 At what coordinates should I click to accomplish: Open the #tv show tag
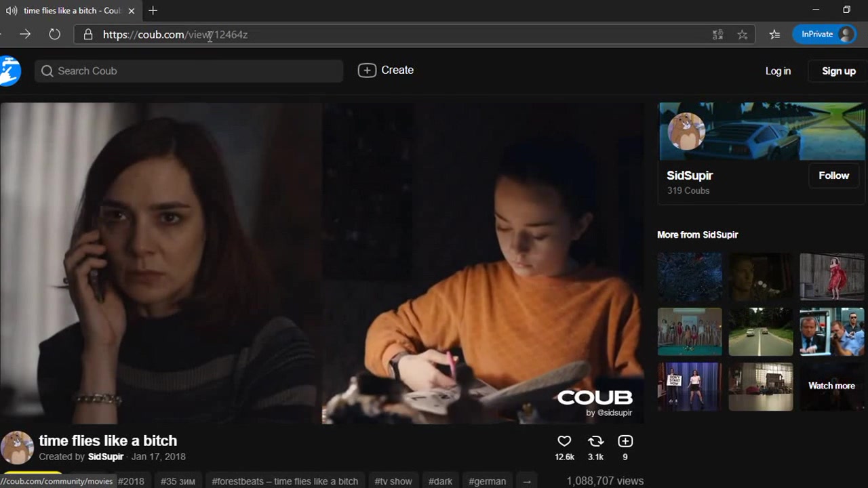pyautogui.click(x=393, y=481)
